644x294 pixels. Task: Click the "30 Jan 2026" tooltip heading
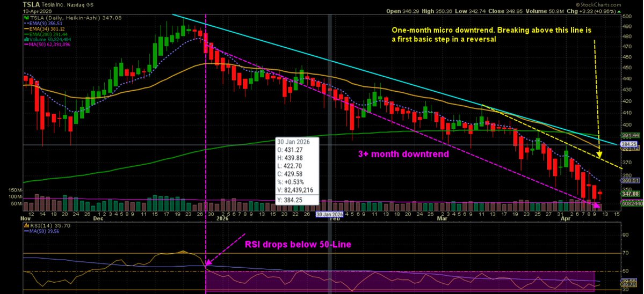pyautogui.click(x=295, y=142)
